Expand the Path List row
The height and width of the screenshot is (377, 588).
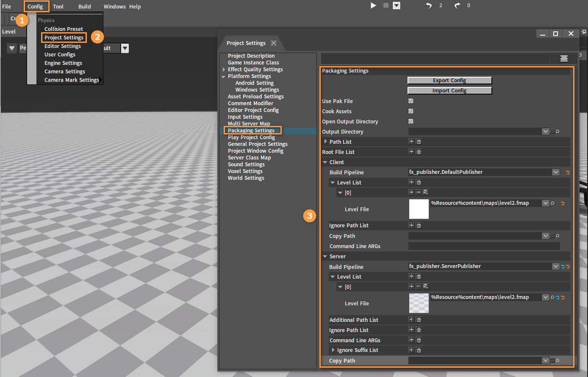click(x=325, y=142)
